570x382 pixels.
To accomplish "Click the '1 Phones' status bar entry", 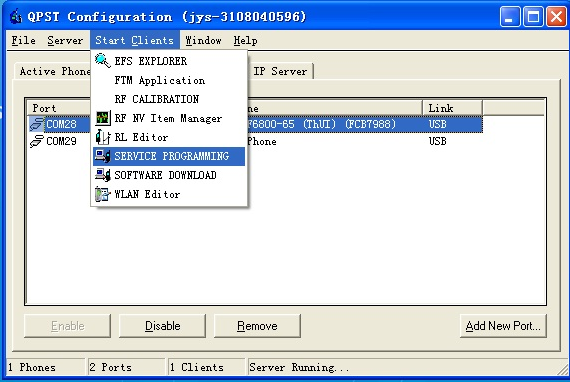I will [x=45, y=367].
